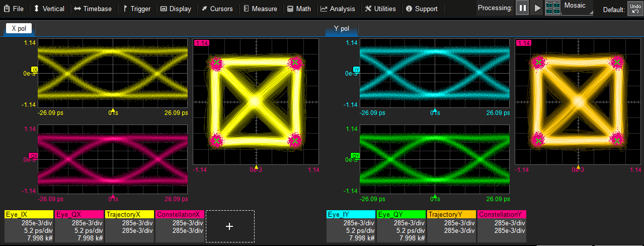Click the Mosaic grid layout icon
This screenshot has width=644, height=246.
click(552, 8)
